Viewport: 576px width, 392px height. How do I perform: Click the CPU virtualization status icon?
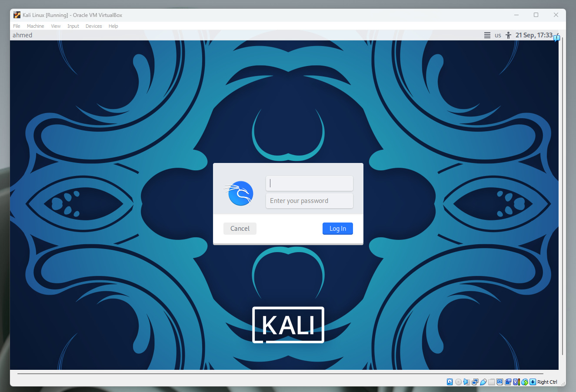pyautogui.click(x=516, y=382)
